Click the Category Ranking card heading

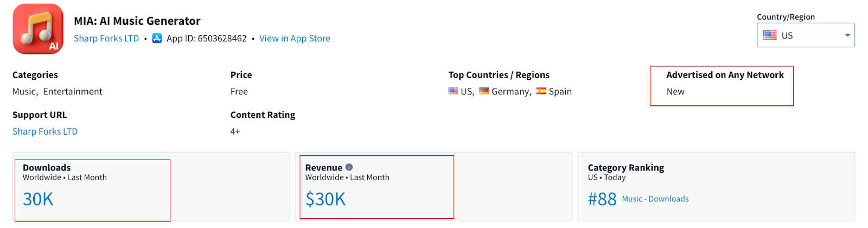tap(626, 168)
